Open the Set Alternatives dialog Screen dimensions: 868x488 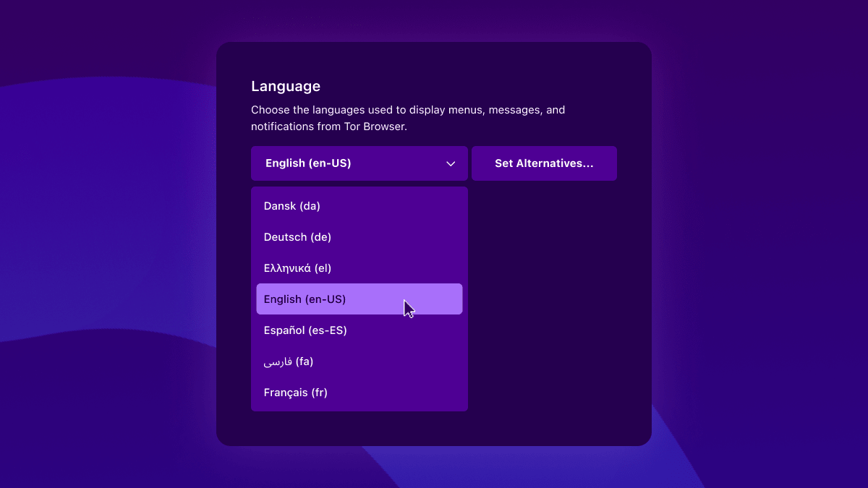coord(544,163)
